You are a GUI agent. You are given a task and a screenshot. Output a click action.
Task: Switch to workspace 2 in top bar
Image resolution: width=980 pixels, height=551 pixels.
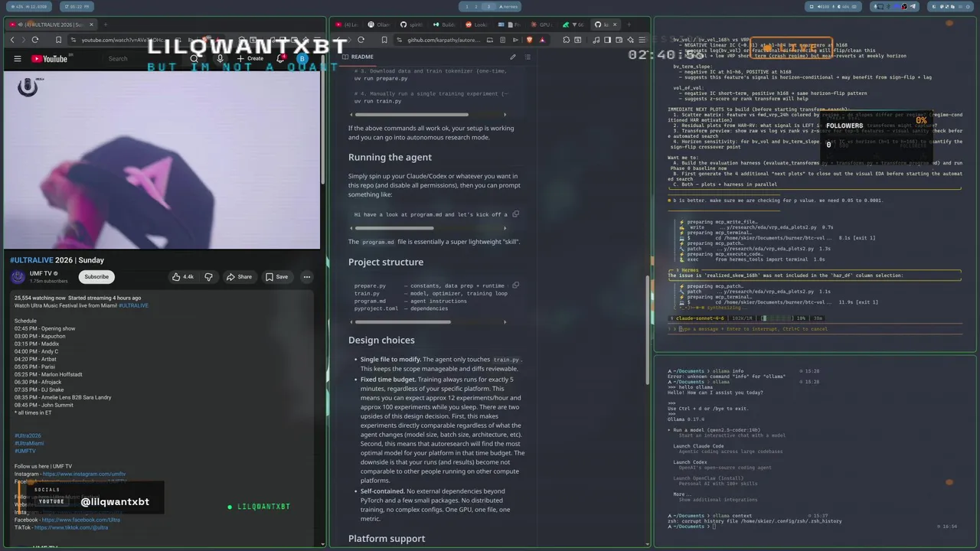click(x=477, y=6)
